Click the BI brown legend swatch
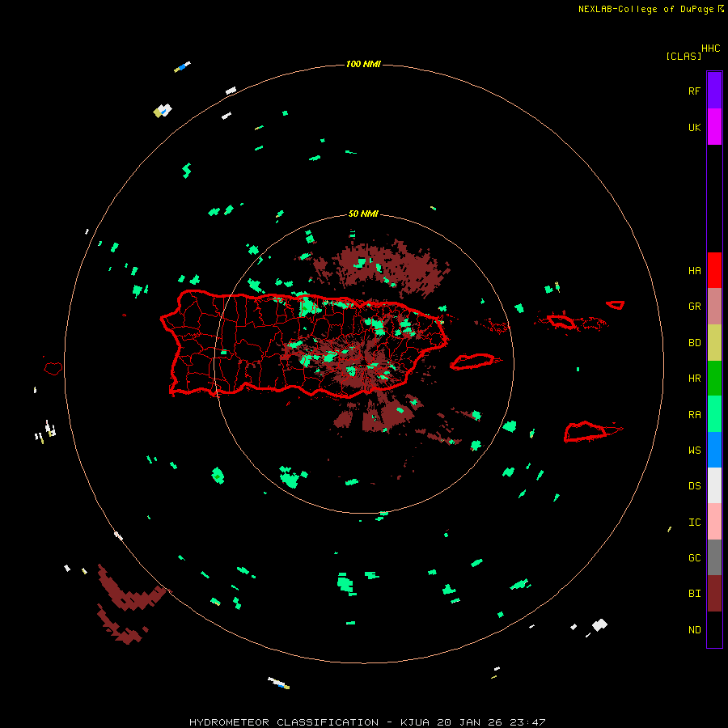 coord(714,594)
